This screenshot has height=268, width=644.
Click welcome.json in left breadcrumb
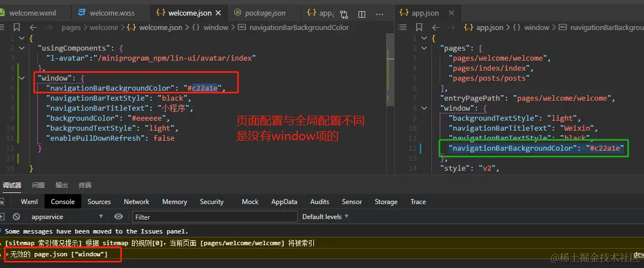tap(161, 27)
